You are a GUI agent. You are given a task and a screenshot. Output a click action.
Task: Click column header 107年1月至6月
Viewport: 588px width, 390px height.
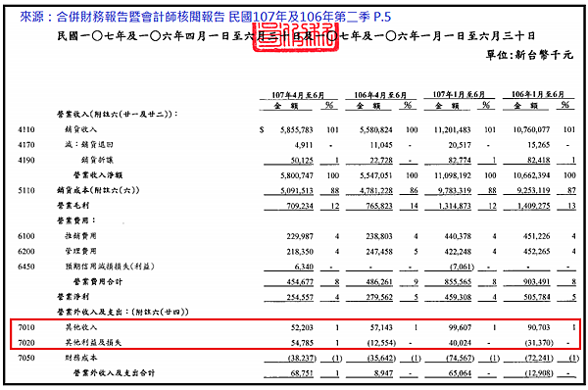pos(459,94)
